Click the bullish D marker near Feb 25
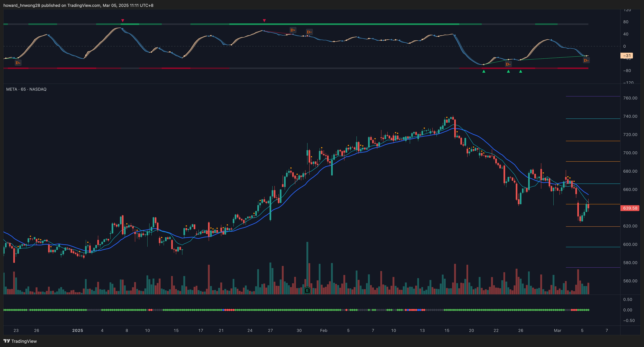The width and height of the screenshot is (644, 347). (508, 64)
